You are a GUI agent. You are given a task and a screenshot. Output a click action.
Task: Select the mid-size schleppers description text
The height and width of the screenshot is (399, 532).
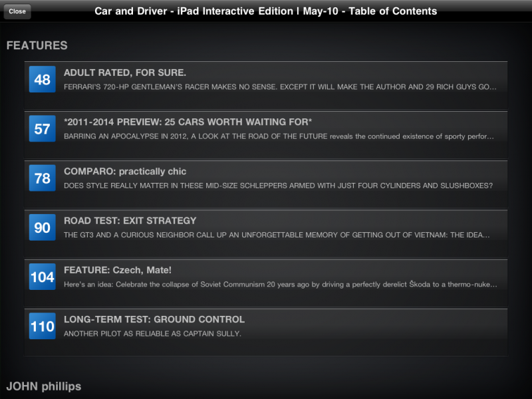click(278, 186)
